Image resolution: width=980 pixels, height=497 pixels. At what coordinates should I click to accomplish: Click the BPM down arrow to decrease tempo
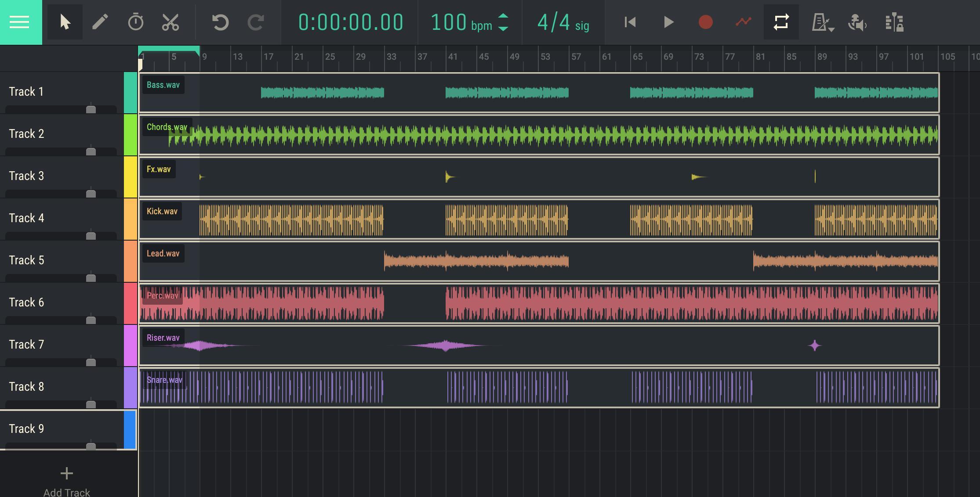pos(504,27)
